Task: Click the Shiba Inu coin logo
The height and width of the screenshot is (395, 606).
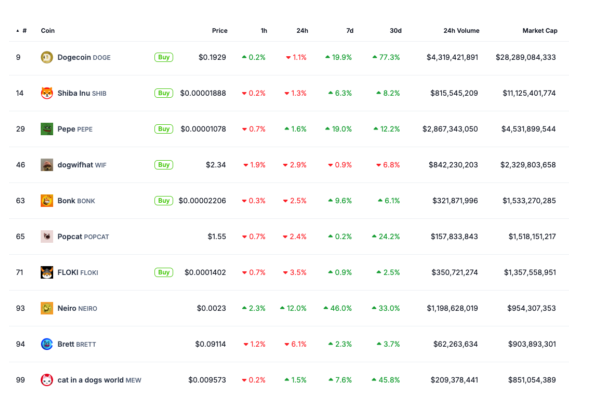Action: pyautogui.click(x=47, y=93)
